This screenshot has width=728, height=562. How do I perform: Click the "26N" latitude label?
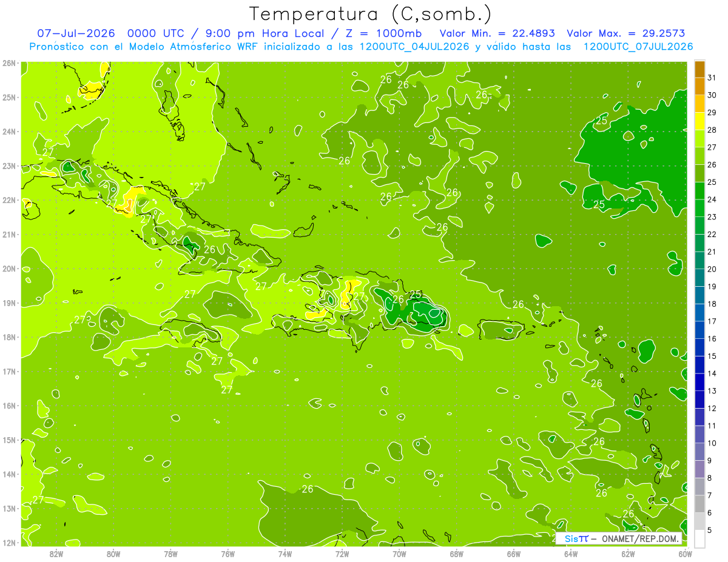[9, 63]
